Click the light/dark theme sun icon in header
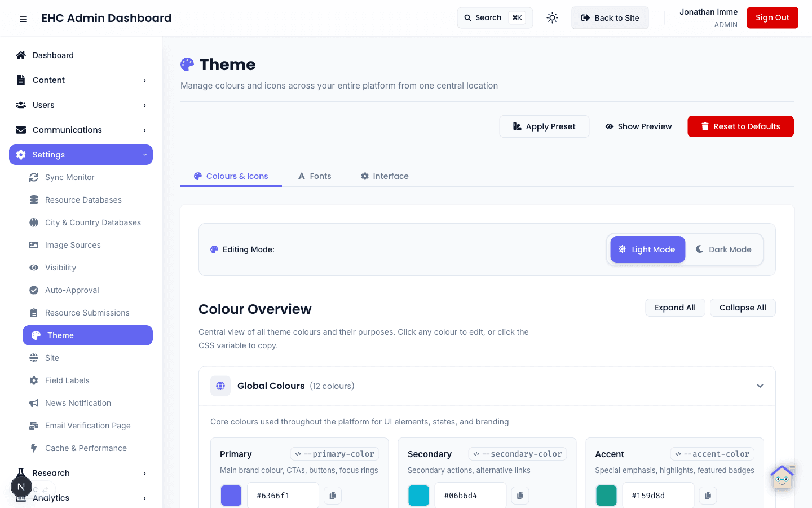The height and width of the screenshot is (508, 812). click(x=552, y=17)
